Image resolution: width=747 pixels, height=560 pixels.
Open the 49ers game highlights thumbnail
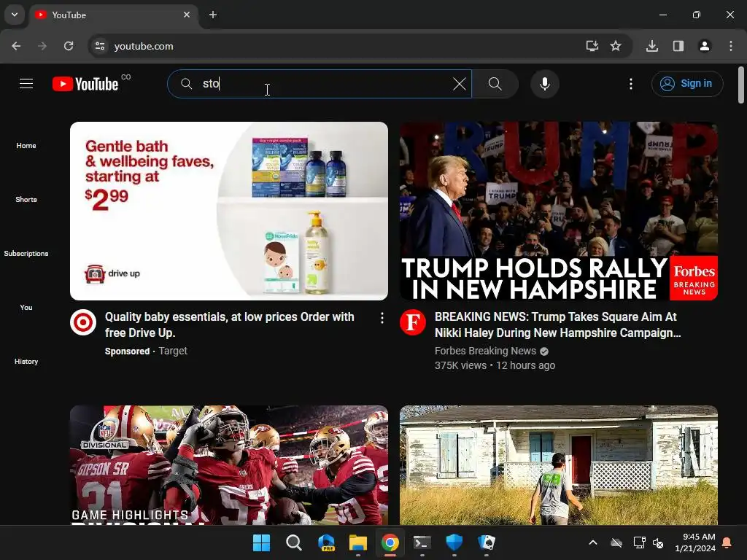point(228,465)
